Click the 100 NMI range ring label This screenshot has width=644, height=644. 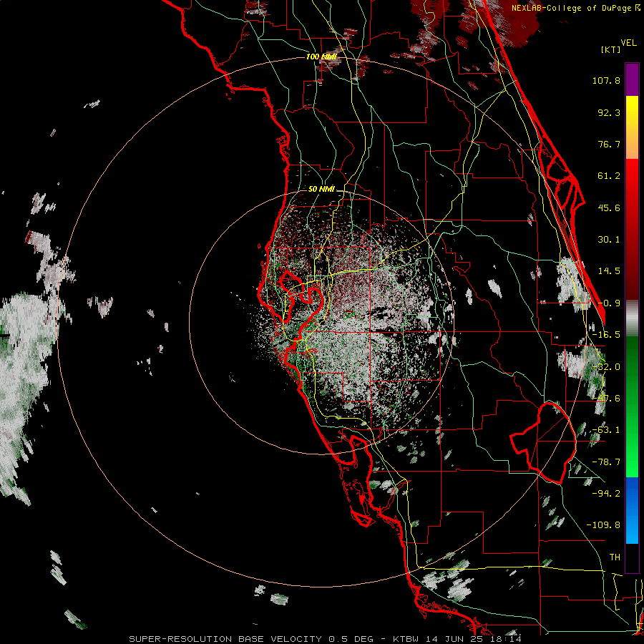pos(321,57)
